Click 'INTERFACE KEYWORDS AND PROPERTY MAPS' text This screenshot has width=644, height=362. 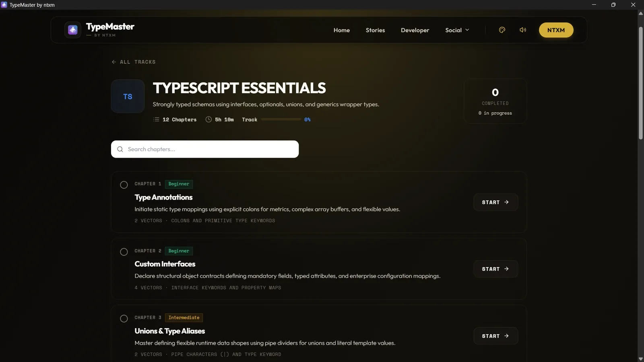pos(226,288)
